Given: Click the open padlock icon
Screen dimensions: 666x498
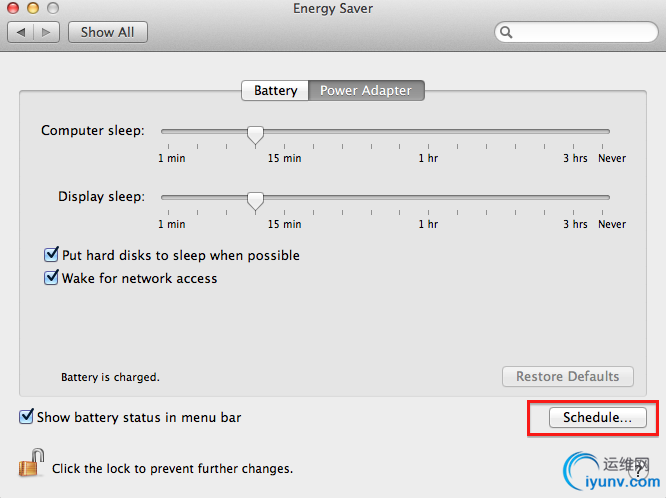Looking at the screenshot, I should tap(31, 462).
